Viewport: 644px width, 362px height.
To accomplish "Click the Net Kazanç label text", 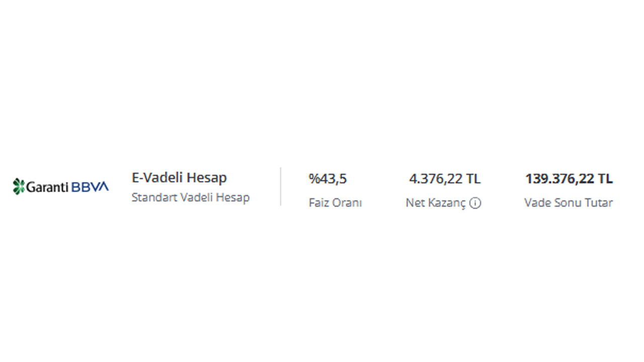I will 436,204.
